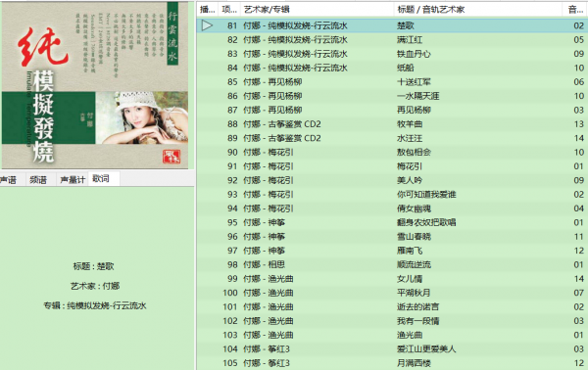Click album text in row 104 付娜 - 筝红3
This screenshot has height=370, width=588.
pos(267,349)
